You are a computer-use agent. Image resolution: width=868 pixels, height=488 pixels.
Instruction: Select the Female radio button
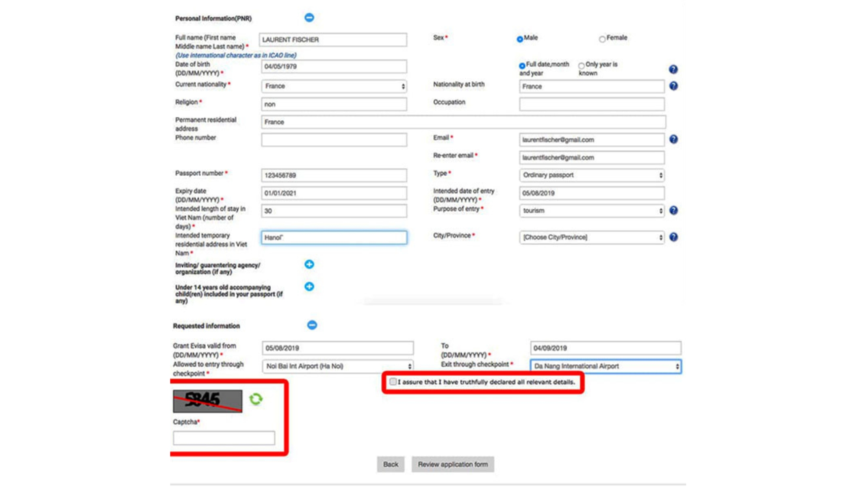tap(602, 39)
